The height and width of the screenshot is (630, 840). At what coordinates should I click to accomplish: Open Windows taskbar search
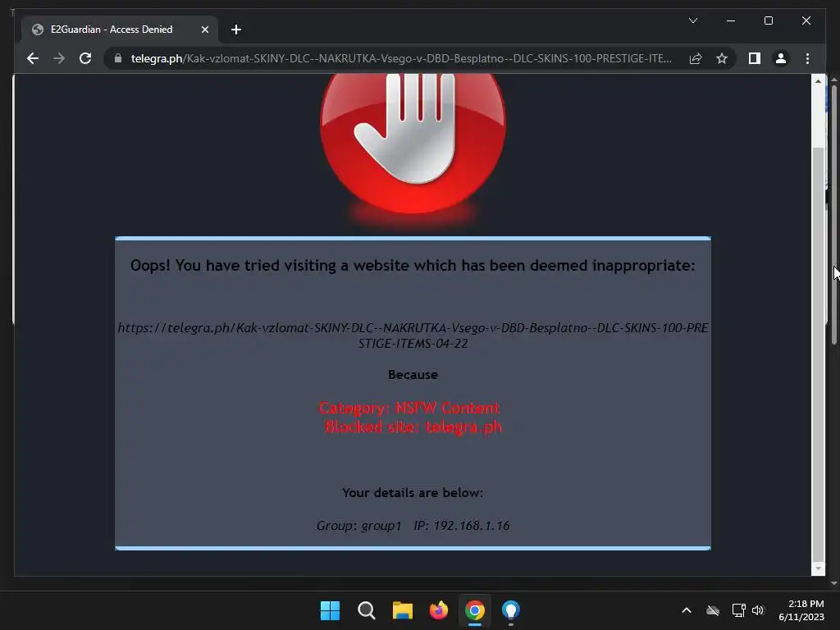(x=367, y=610)
